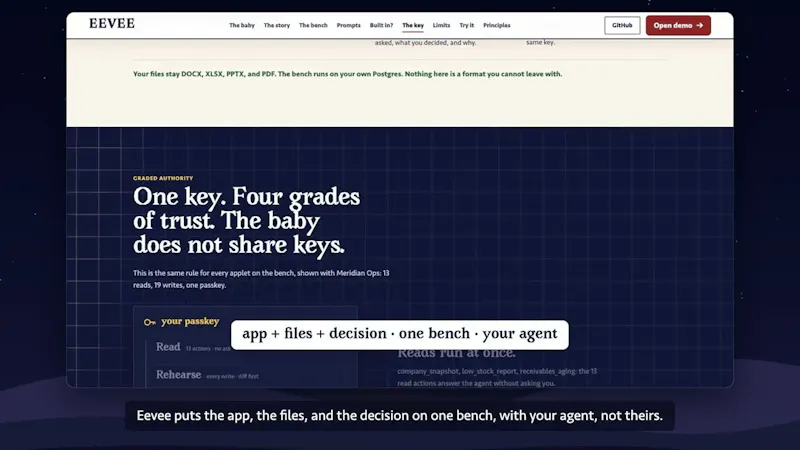Click the 'Open demo' button
800x450 pixels.
(x=678, y=25)
